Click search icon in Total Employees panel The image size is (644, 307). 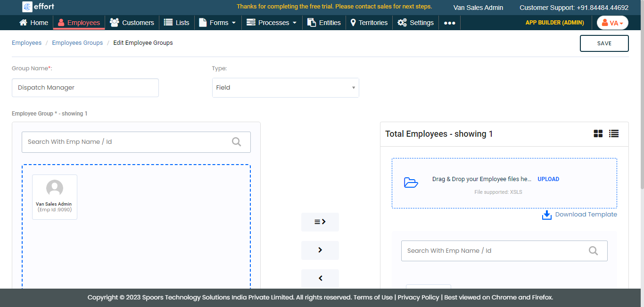pos(593,251)
